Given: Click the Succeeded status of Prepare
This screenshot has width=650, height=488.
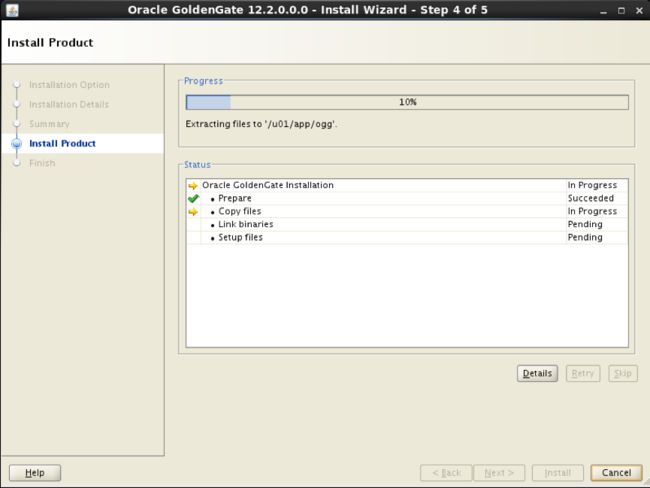Looking at the screenshot, I should [x=591, y=198].
